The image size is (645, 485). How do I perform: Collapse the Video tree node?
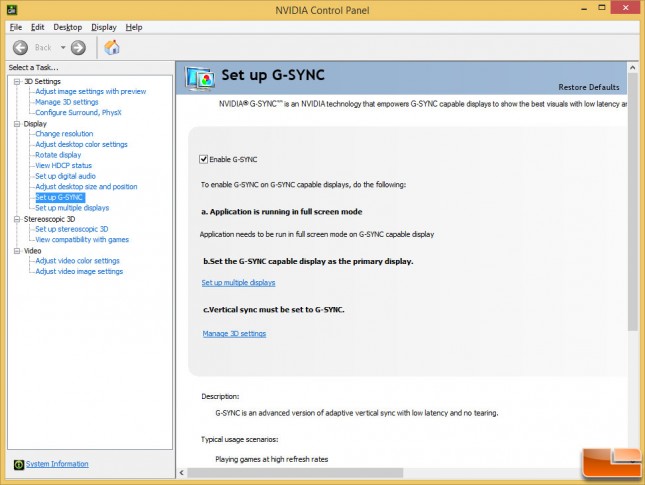[17, 251]
